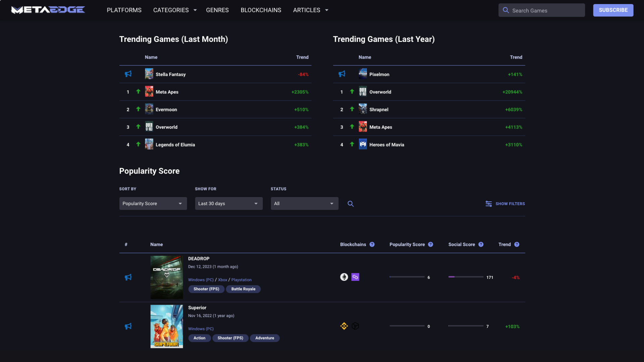Image resolution: width=644 pixels, height=362 pixels.
Task: Click the Meta Apes icon in Last Month list
Action: (x=149, y=92)
